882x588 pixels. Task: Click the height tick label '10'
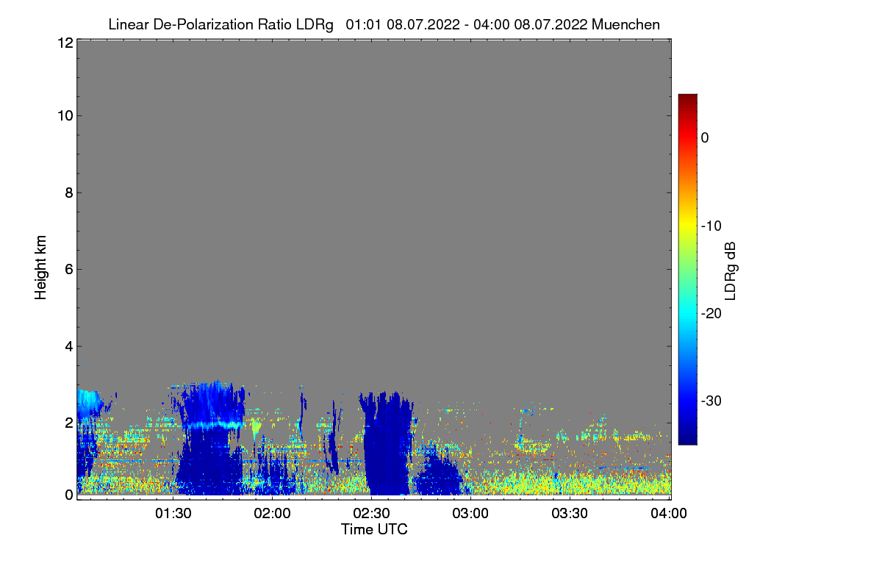point(64,115)
